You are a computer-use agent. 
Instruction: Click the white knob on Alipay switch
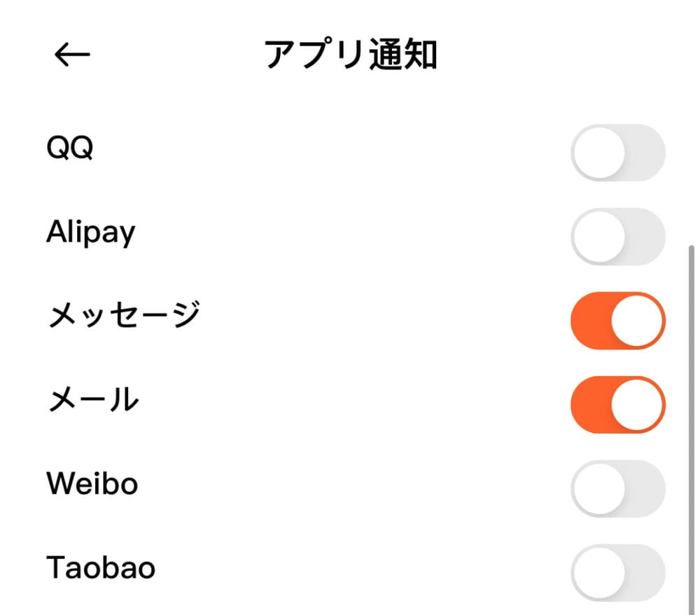click(x=598, y=237)
